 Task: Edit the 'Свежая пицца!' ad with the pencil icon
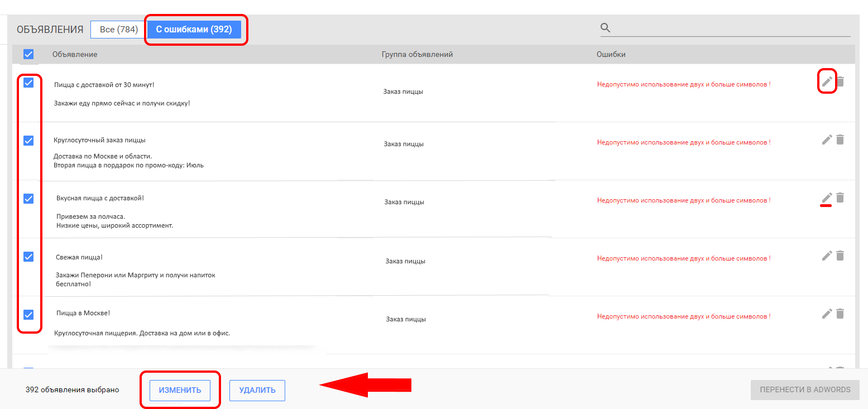[x=827, y=256]
